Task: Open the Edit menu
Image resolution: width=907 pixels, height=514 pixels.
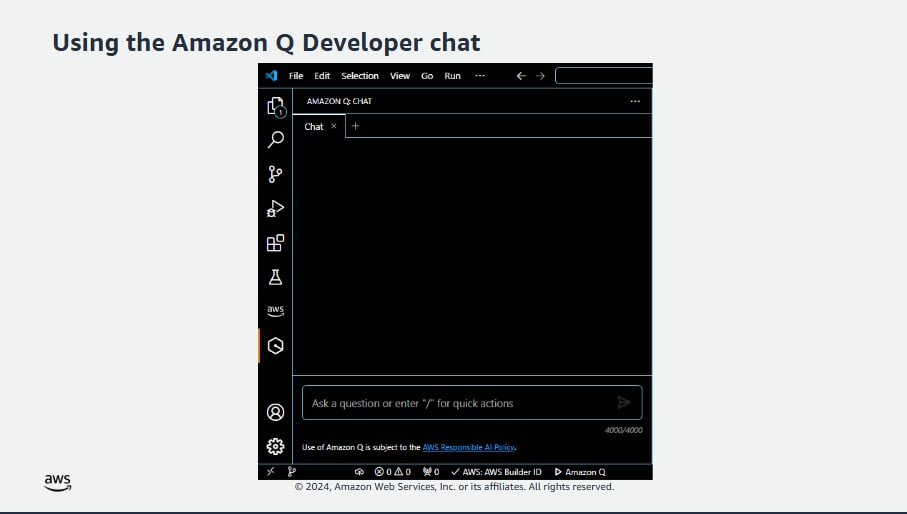Action: 322,76
